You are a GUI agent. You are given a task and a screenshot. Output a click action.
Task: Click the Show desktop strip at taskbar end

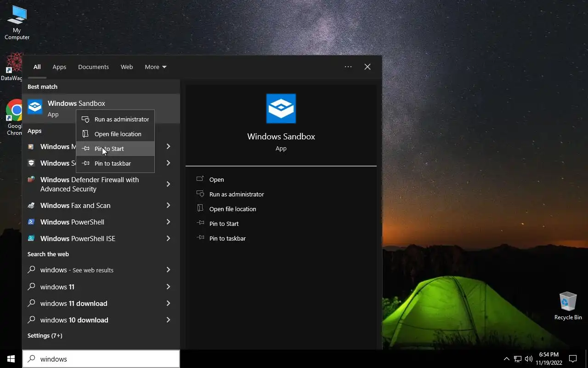[587, 359]
